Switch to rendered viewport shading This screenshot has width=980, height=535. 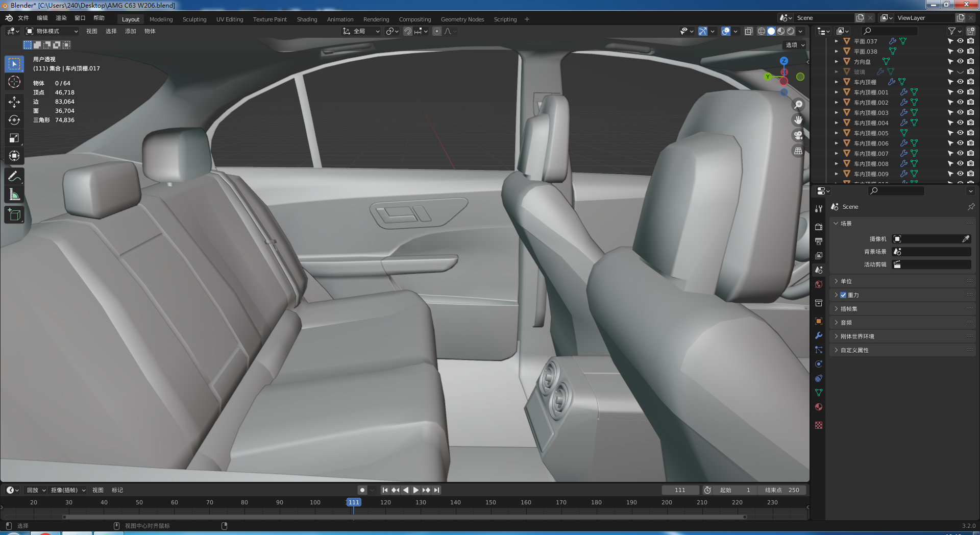tap(791, 31)
